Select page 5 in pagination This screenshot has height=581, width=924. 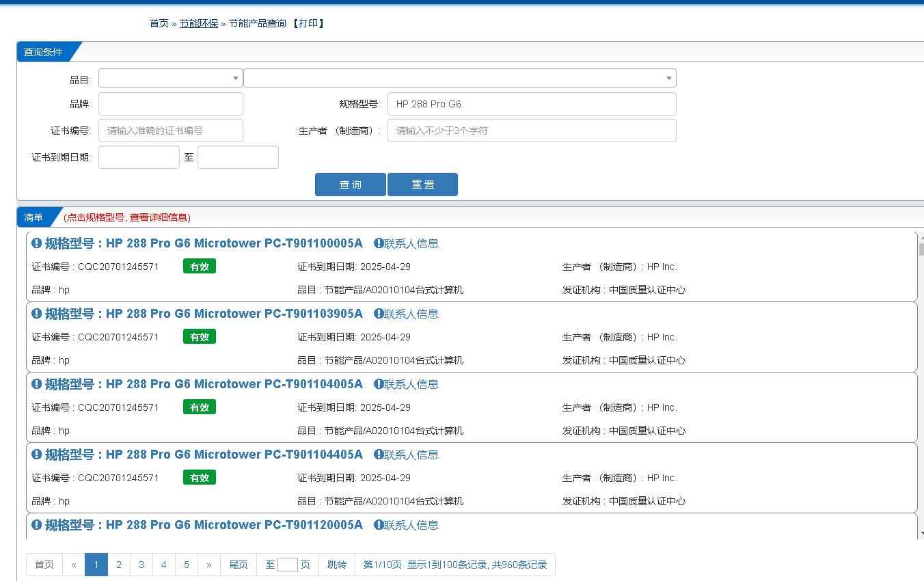[186, 565]
